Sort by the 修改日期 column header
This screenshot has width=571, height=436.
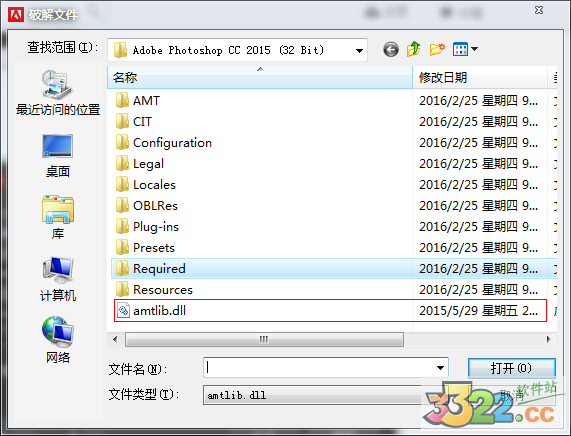[x=480, y=77]
